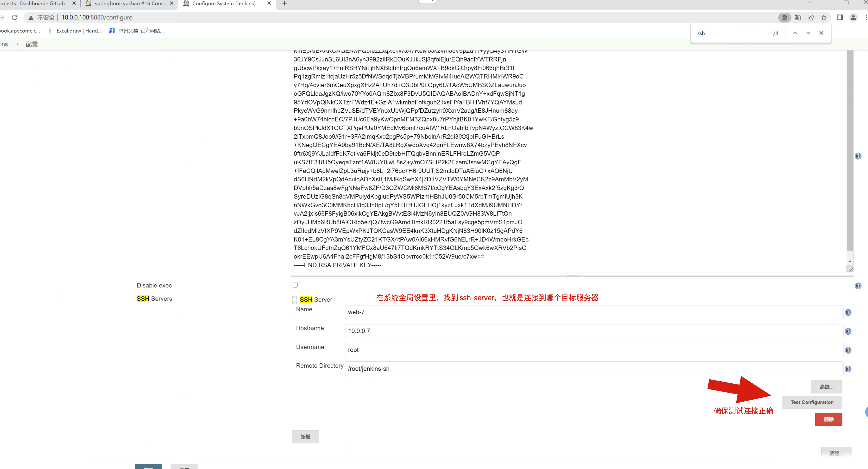Click the help icon next to Name field
The image size is (868, 469).
coord(848,312)
